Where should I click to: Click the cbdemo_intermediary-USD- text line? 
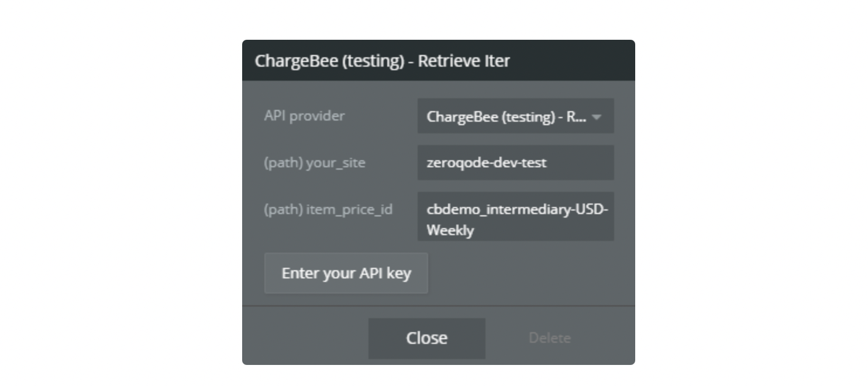tap(518, 209)
